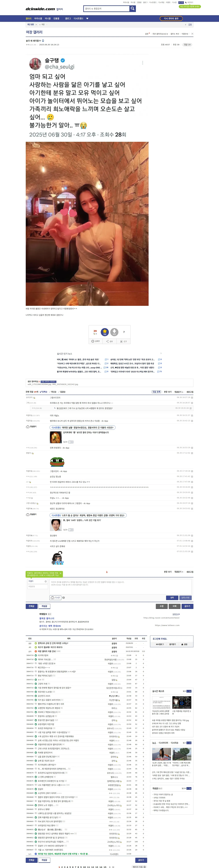
Task: Downvote the post with the arrow icon
Action: (114, 332)
